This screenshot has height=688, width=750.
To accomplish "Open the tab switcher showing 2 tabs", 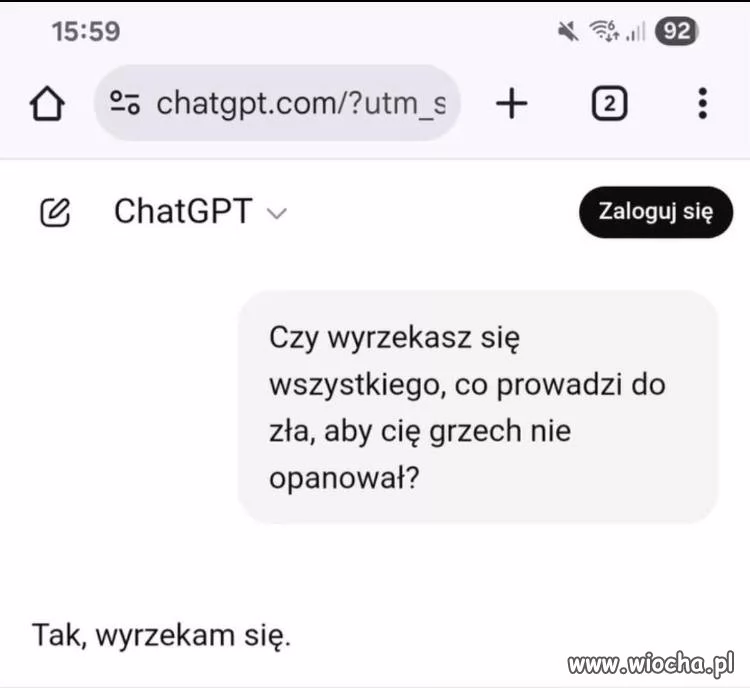I will point(609,103).
